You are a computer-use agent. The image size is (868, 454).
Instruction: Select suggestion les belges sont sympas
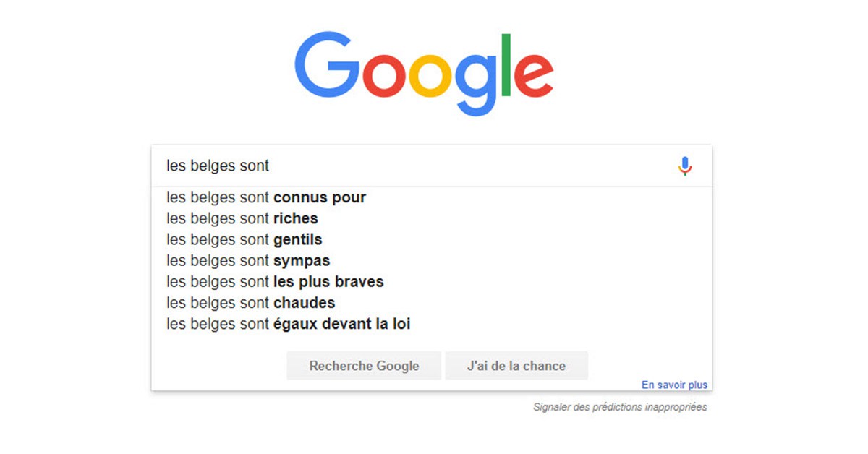[248, 260]
